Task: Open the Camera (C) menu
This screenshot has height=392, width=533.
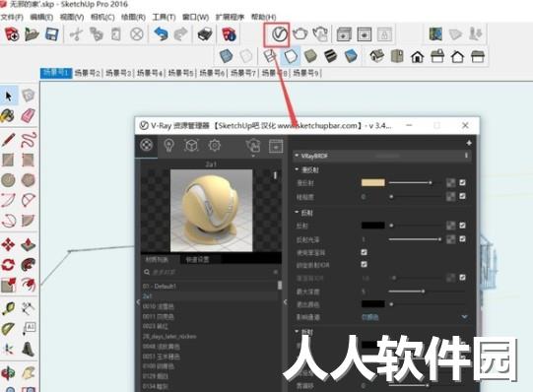Action: [102, 17]
